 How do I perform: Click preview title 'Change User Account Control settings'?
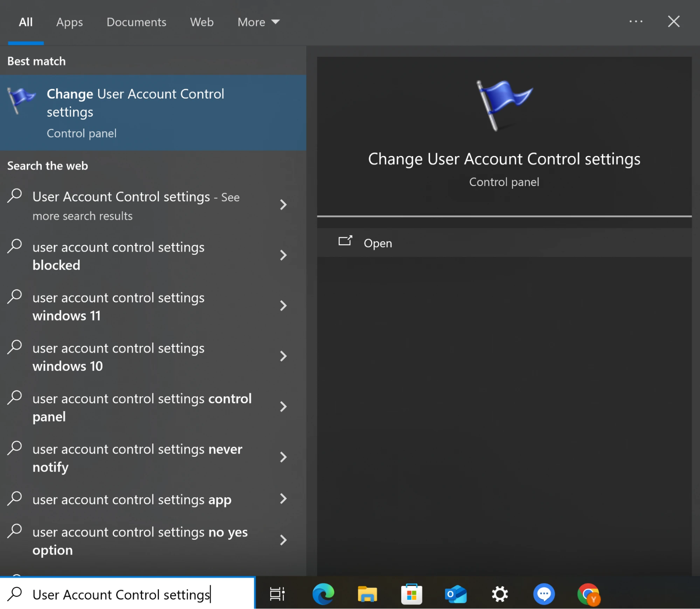(504, 159)
